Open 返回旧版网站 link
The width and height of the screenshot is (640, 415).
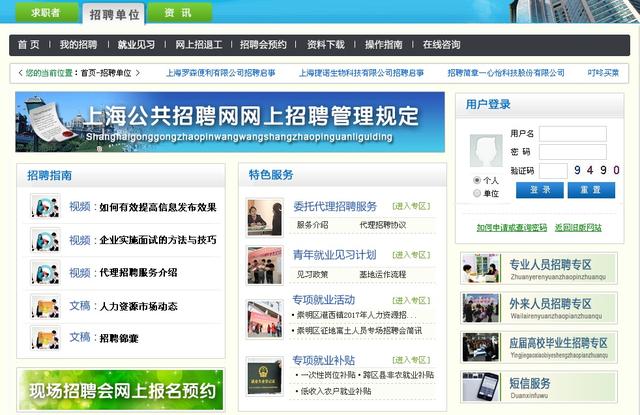[578, 228]
